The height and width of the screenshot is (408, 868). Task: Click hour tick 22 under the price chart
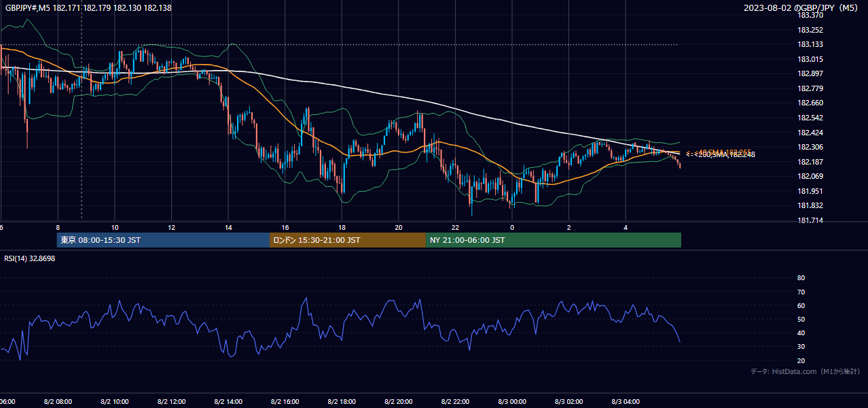[455, 227]
